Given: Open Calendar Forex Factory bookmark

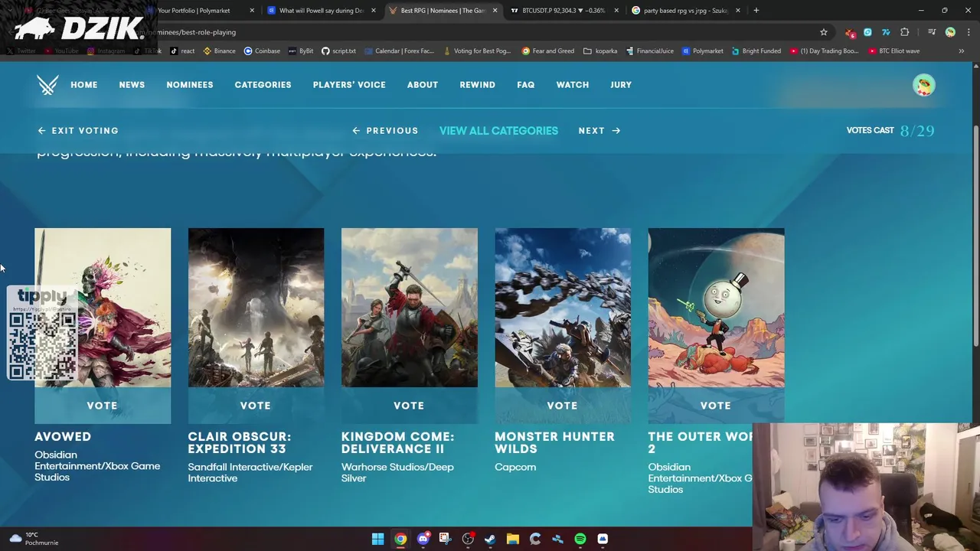Looking at the screenshot, I should click(x=399, y=51).
